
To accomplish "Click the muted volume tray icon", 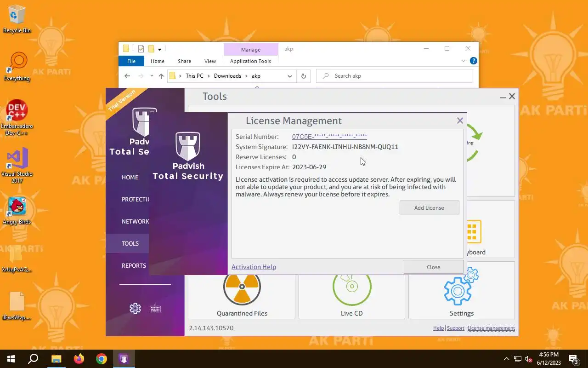I will pyautogui.click(x=529, y=359).
